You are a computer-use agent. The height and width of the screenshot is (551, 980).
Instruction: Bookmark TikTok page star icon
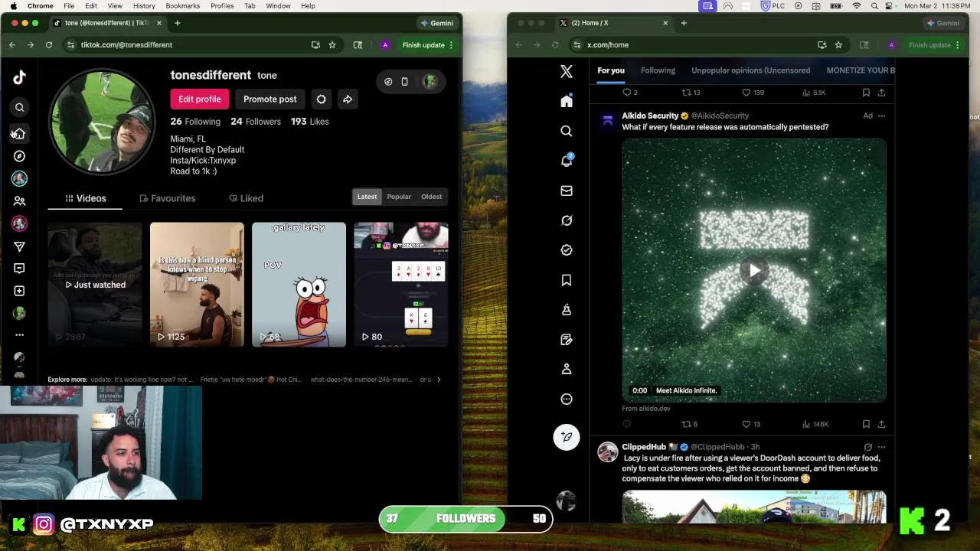pos(332,45)
